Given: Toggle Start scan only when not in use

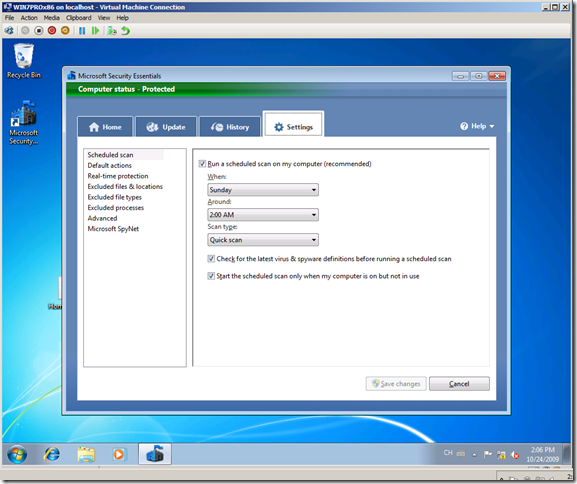Looking at the screenshot, I should 211,276.
